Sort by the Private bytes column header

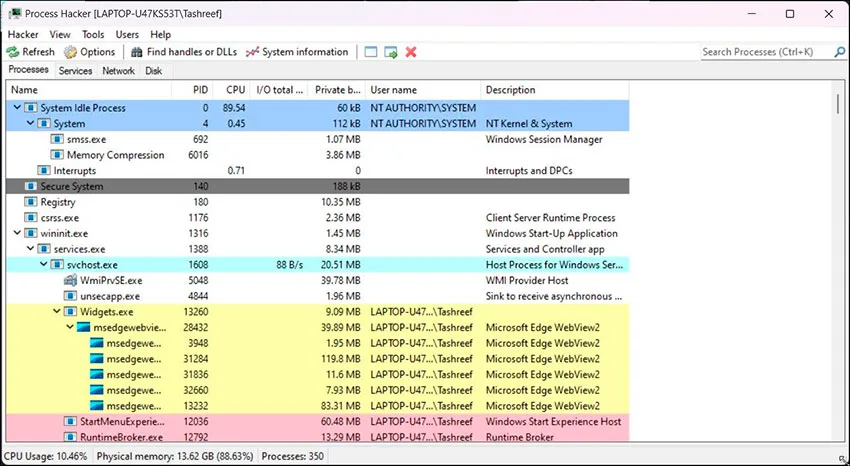336,90
